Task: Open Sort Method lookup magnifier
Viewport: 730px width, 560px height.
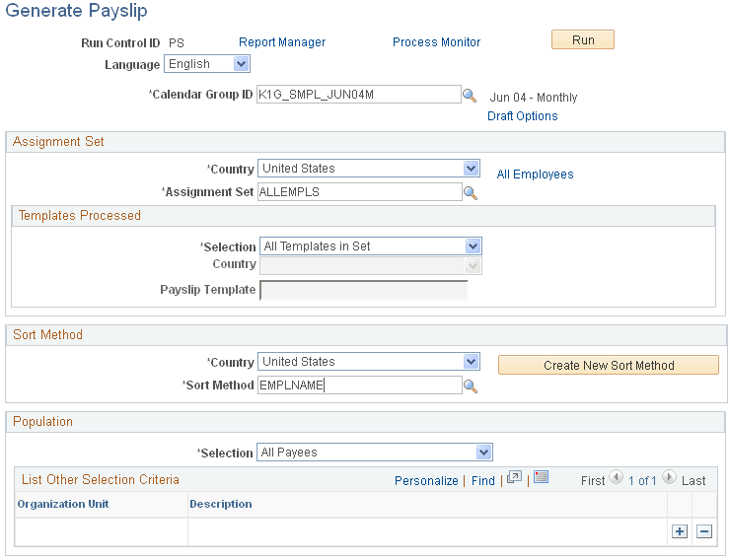Action: point(471,386)
